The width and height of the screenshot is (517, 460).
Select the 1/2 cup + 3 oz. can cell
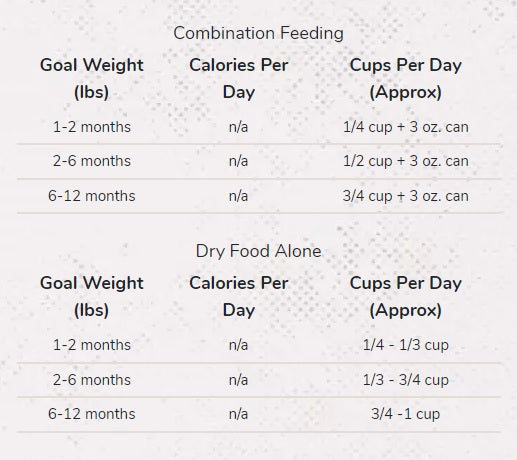406,161
